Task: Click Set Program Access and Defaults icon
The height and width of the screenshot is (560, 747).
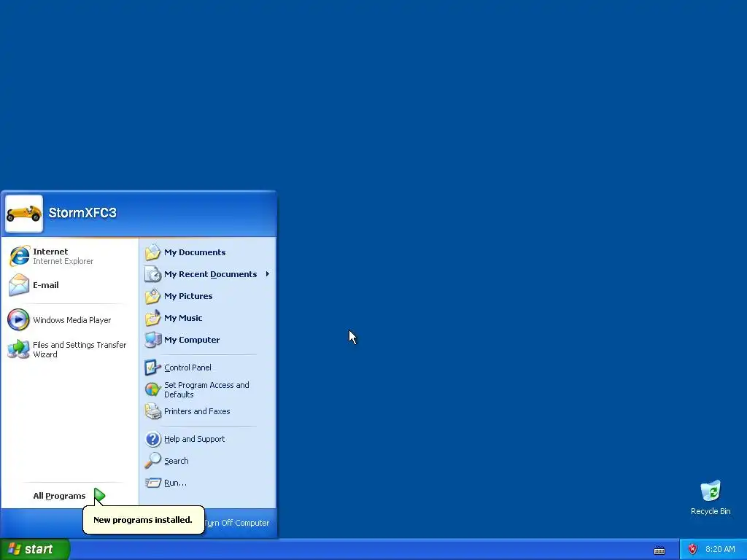Action: (x=153, y=389)
